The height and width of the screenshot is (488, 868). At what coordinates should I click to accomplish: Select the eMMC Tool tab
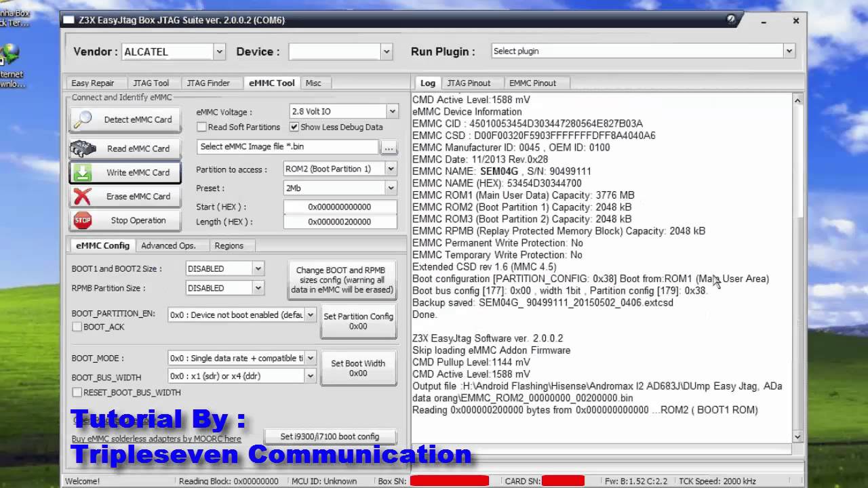(x=271, y=83)
